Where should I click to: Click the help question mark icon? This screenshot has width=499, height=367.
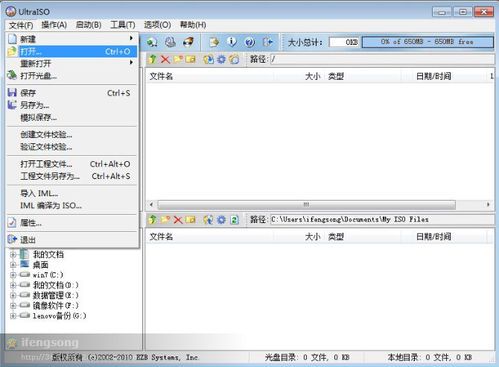tap(249, 42)
